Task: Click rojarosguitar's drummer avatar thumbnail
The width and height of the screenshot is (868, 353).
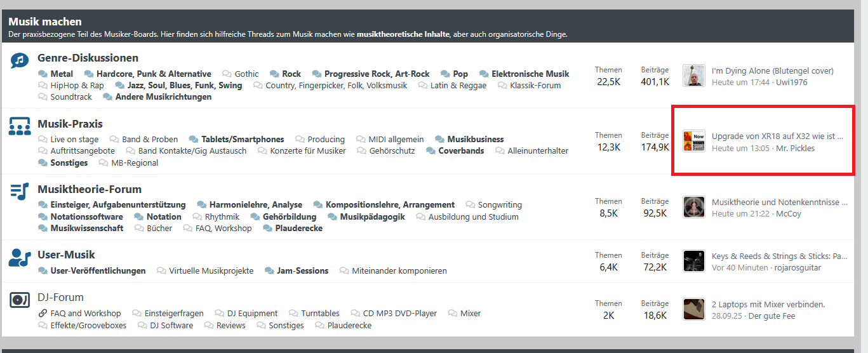Action: click(694, 261)
